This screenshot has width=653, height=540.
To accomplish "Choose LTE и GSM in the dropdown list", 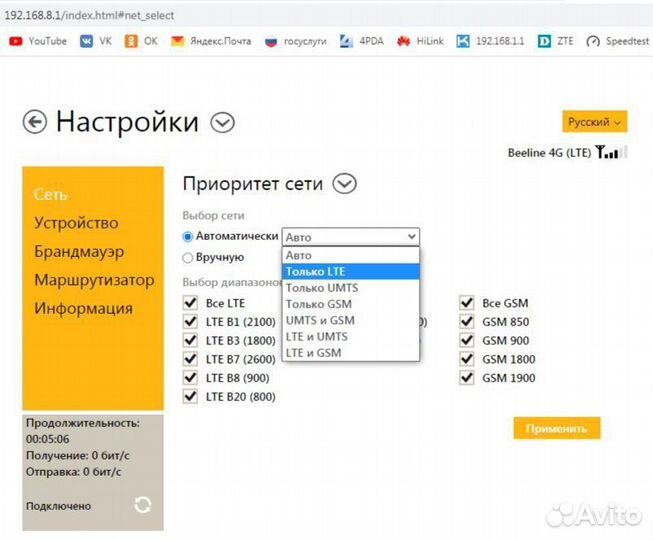I will coord(351,353).
